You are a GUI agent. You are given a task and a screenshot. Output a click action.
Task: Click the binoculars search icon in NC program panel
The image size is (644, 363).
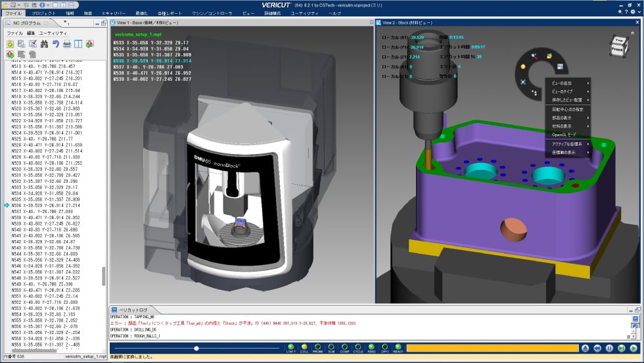coord(44,44)
